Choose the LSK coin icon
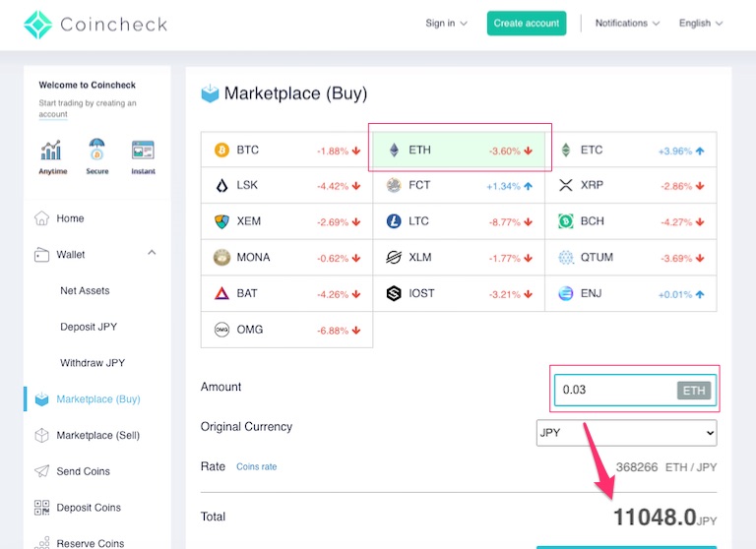The height and width of the screenshot is (549, 756). click(x=221, y=185)
